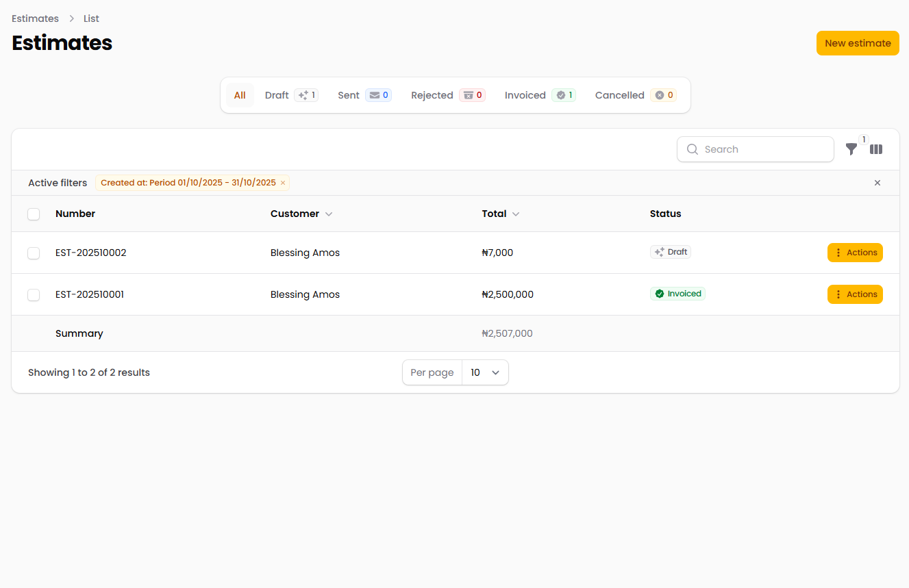Open Actions menu for EST-202510001
The image size is (909, 588).
pyautogui.click(x=855, y=294)
